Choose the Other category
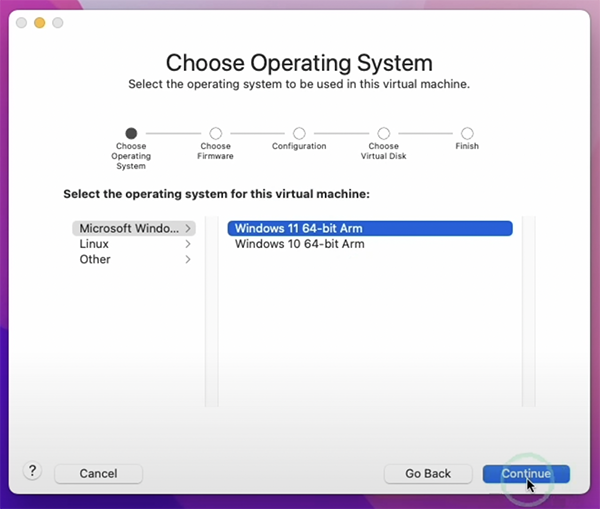 pyautogui.click(x=134, y=259)
